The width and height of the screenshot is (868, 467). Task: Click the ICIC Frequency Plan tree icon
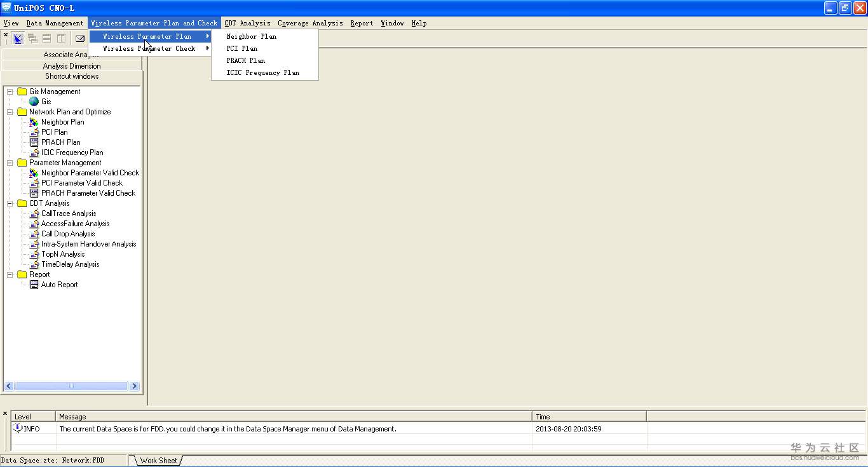tap(34, 152)
